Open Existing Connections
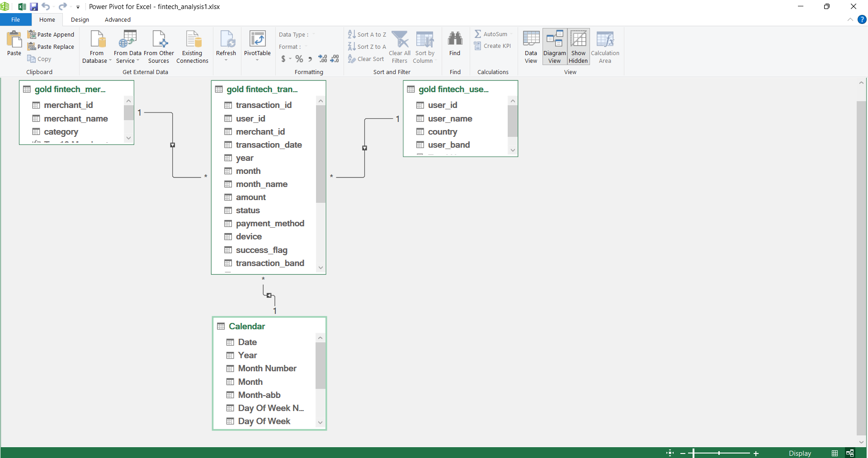This screenshot has width=868, height=458. point(192,47)
